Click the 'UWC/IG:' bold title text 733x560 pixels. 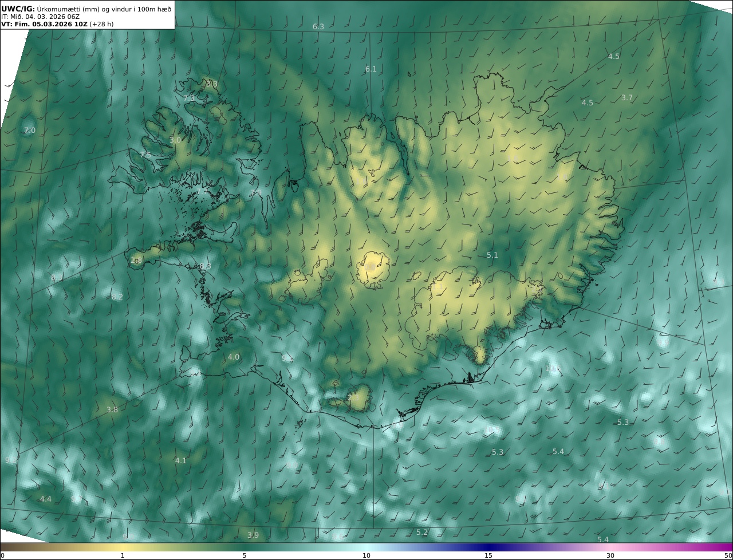[18, 9]
